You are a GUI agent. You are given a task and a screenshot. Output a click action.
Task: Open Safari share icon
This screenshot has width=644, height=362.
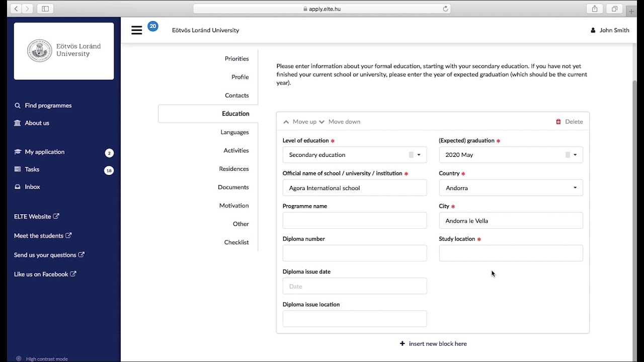click(595, 9)
